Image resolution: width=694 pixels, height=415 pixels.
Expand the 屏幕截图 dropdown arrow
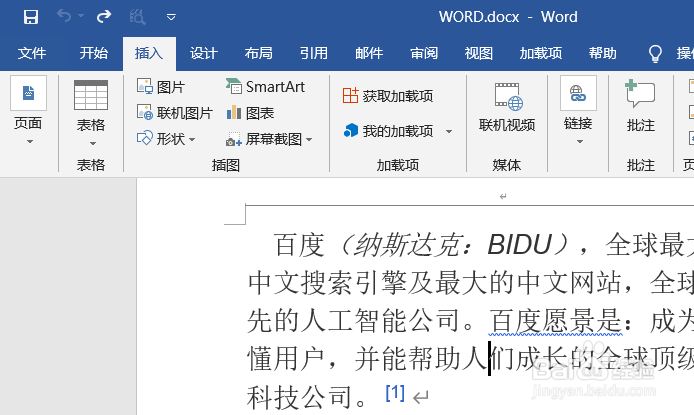tap(309, 139)
